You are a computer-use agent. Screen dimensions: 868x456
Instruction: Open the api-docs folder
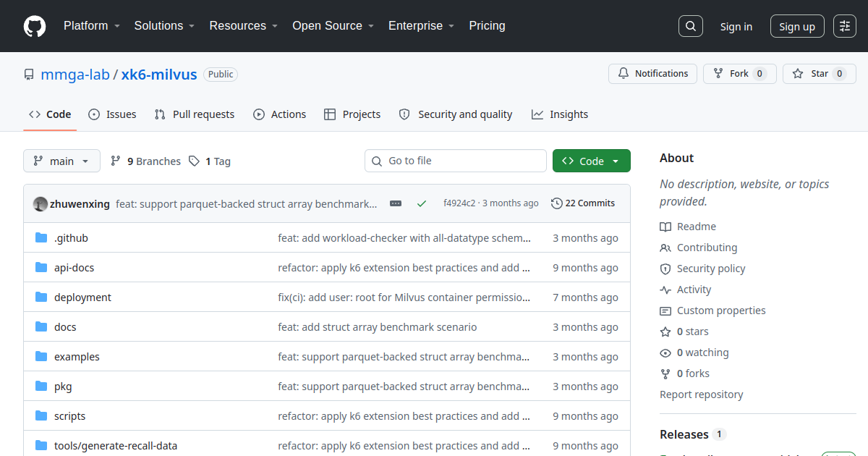coord(74,268)
